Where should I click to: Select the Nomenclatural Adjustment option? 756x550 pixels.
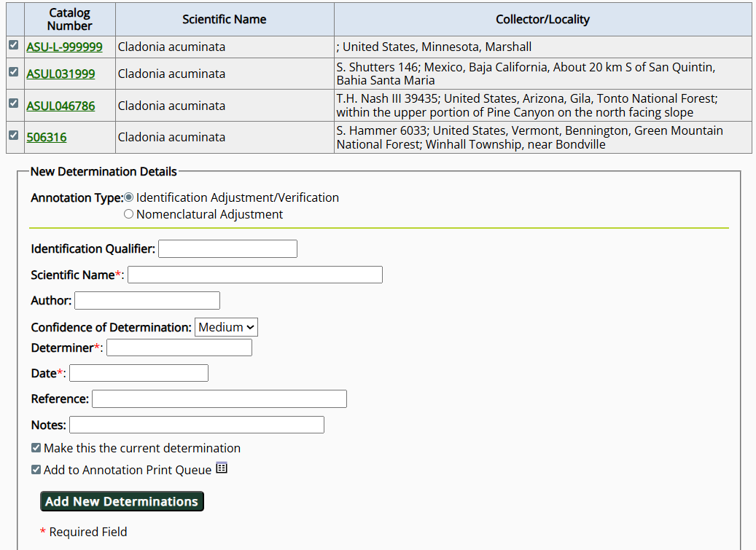point(128,213)
